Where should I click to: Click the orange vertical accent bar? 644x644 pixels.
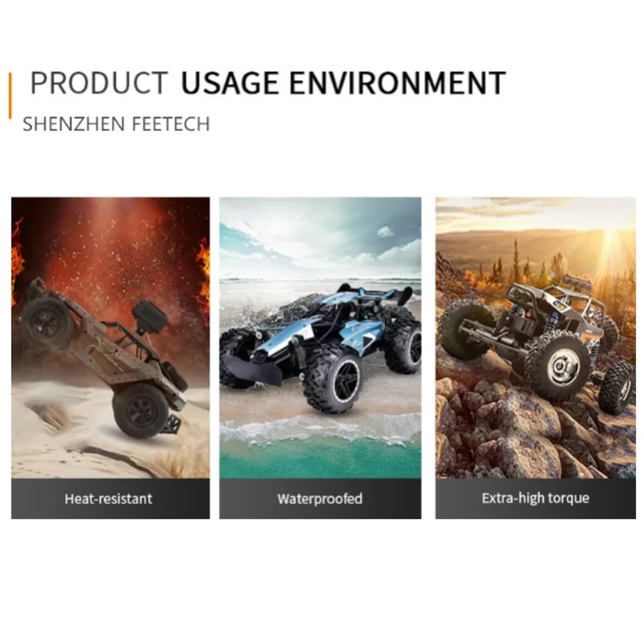10,96
